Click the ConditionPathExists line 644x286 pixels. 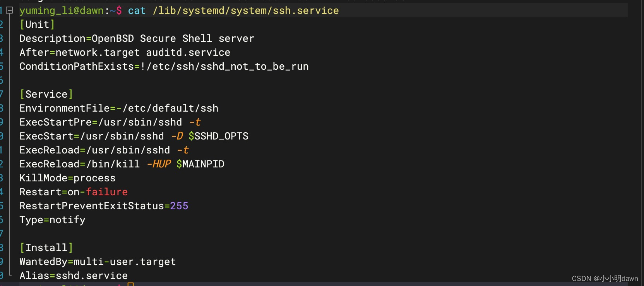point(164,66)
